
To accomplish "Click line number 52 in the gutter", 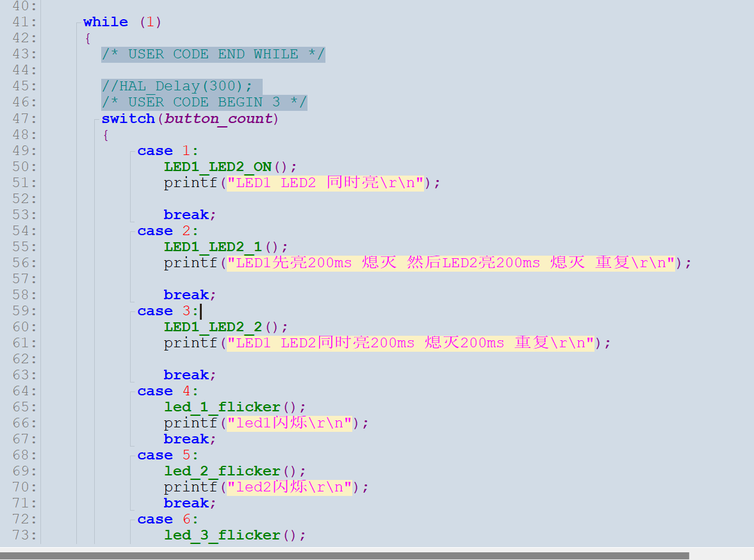I will [24, 199].
